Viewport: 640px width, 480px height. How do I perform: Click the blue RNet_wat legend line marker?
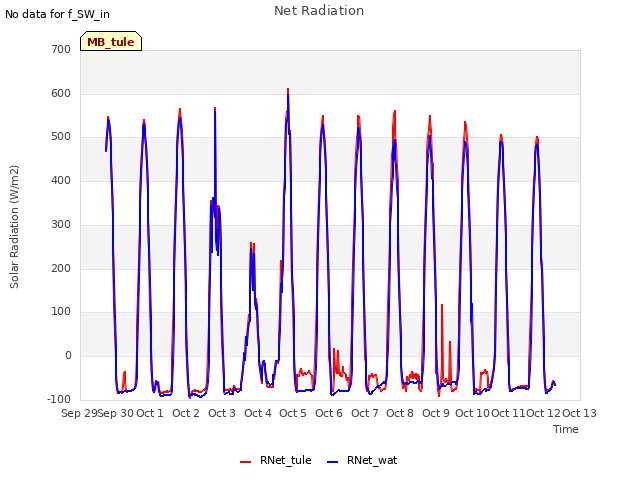[333, 462]
